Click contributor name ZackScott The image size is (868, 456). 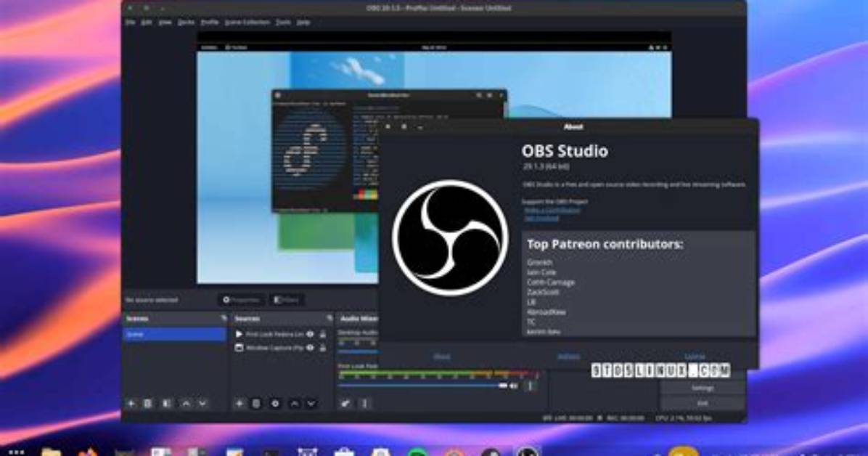[x=543, y=292]
